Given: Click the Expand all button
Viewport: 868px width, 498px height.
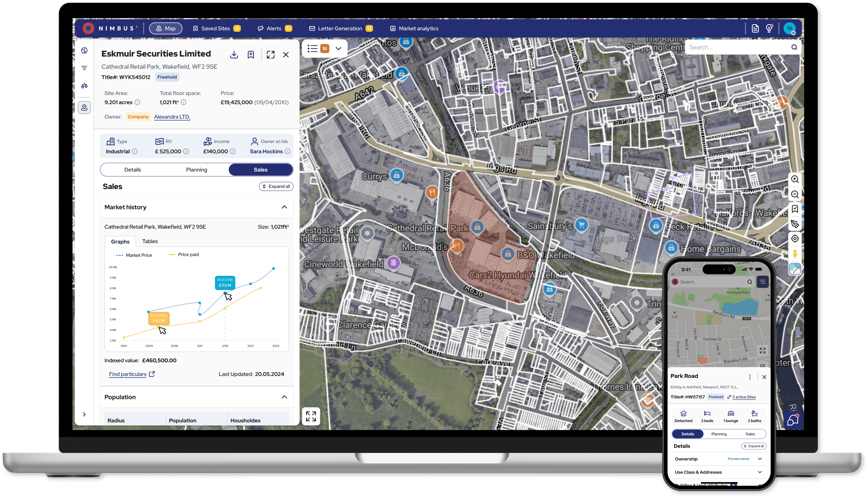Looking at the screenshot, I should (276, 186).
